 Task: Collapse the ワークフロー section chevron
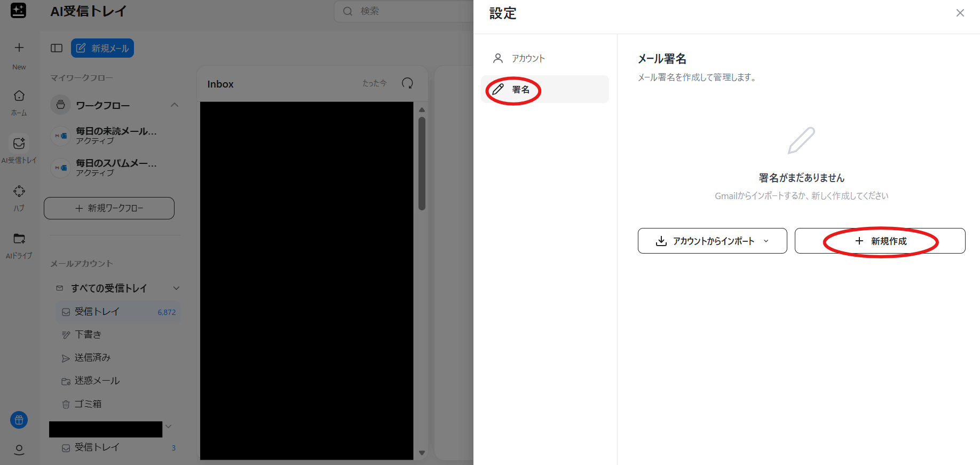175,105
